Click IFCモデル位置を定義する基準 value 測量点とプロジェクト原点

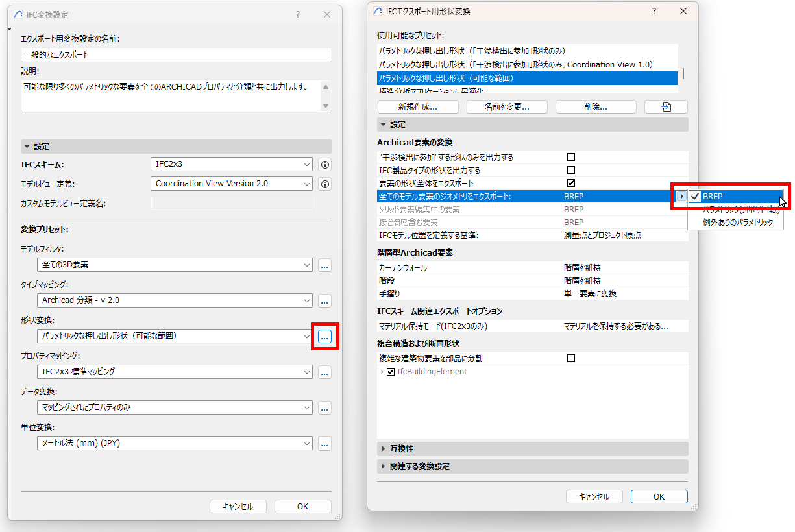click(602, 235)
